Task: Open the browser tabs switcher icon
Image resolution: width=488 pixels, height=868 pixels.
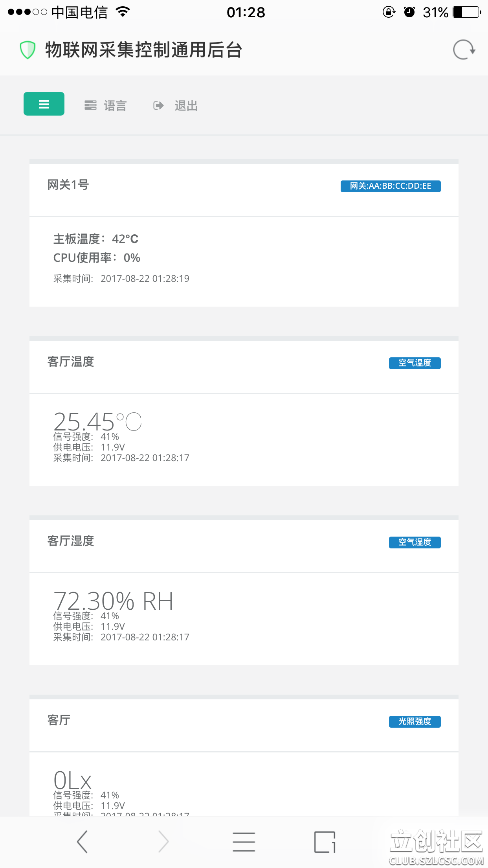Action: (x=325, y=842)
